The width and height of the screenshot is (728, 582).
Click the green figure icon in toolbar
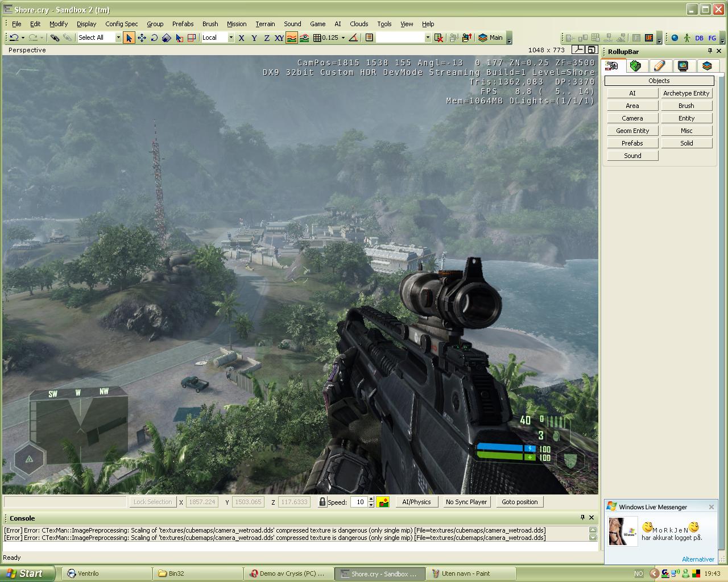tap(687, 38)
